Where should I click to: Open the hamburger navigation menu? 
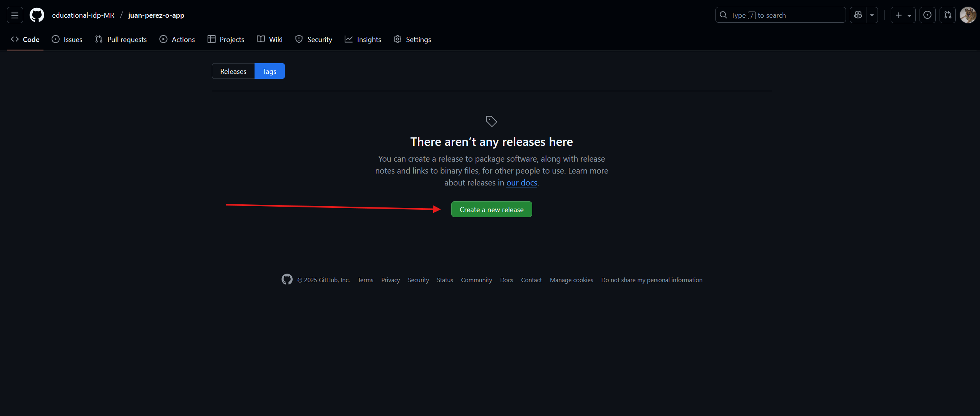[x=15, y=15]
